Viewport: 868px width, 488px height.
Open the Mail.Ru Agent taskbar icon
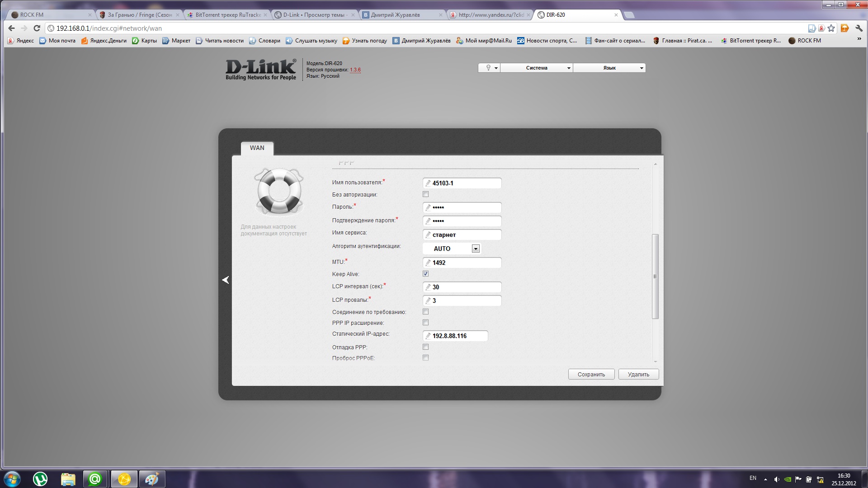[x=95, y=479]
